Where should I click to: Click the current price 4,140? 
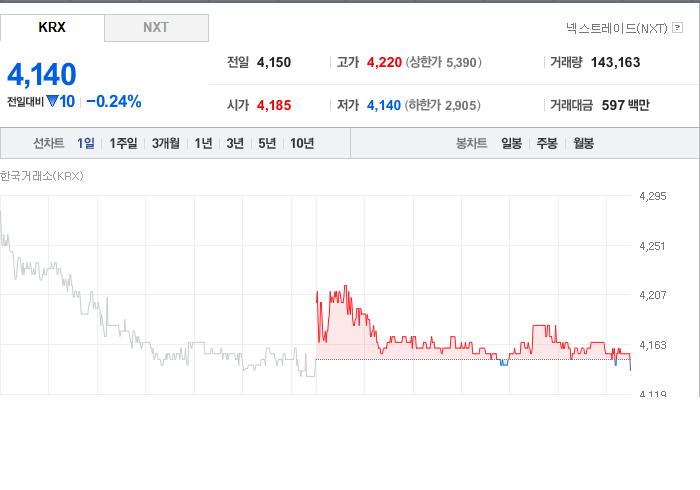click(x=42, y=74)
